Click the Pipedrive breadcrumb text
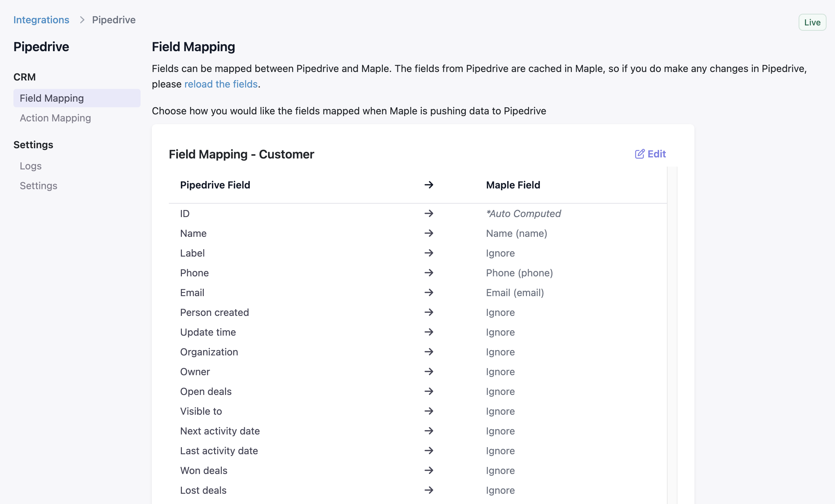 [114, 20]
